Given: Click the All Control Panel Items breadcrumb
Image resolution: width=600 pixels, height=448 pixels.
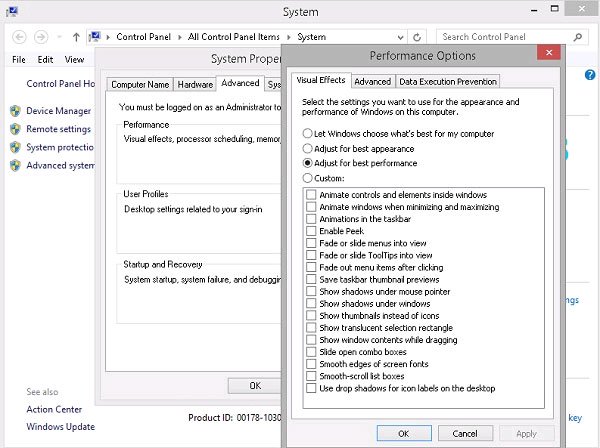Looking at the screenshot, I should point(233,37).
